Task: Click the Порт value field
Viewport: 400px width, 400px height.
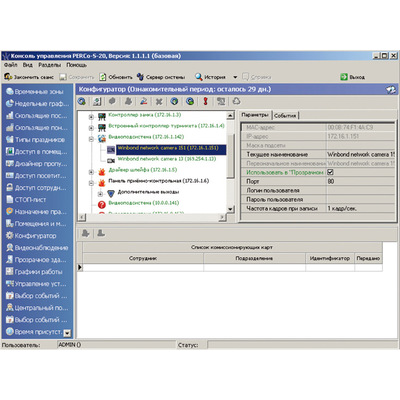Action: (x=361, y=181)
